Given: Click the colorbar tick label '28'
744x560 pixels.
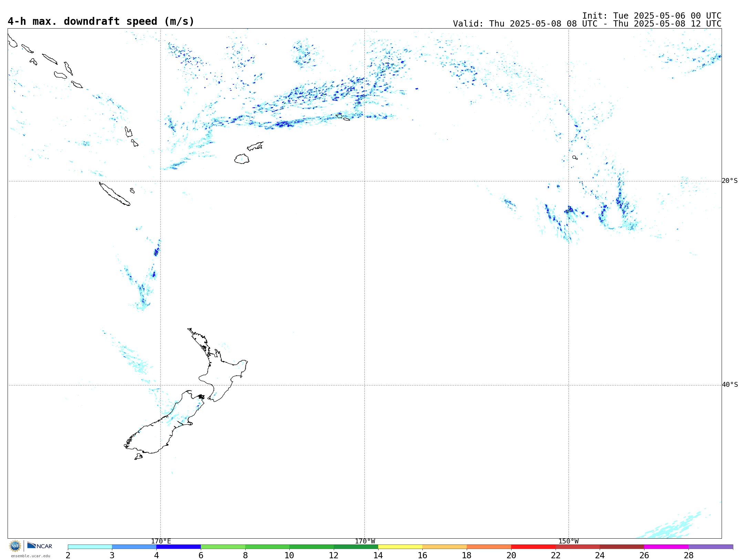Looking at the screenshot, I should (x=689, y=555).
